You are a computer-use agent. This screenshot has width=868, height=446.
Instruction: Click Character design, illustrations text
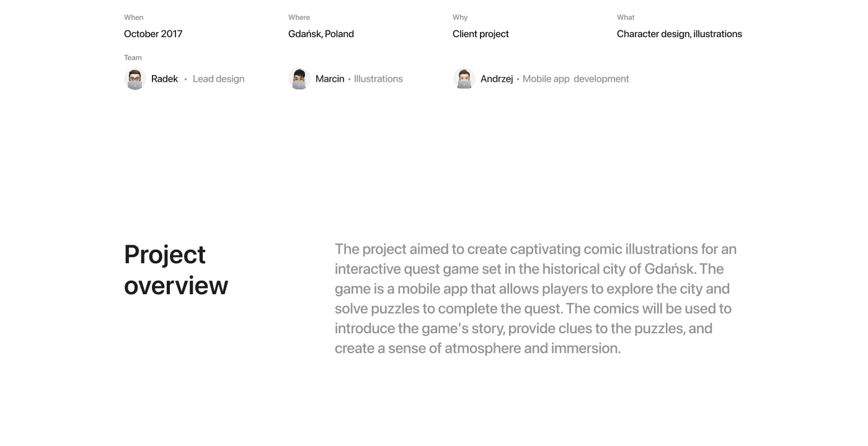coord(679,34)
